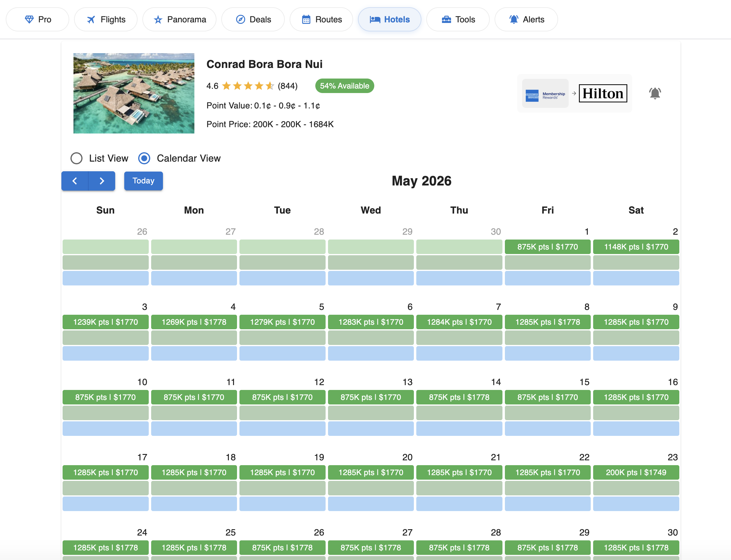Select the List View radio button

tap(76, 158)
